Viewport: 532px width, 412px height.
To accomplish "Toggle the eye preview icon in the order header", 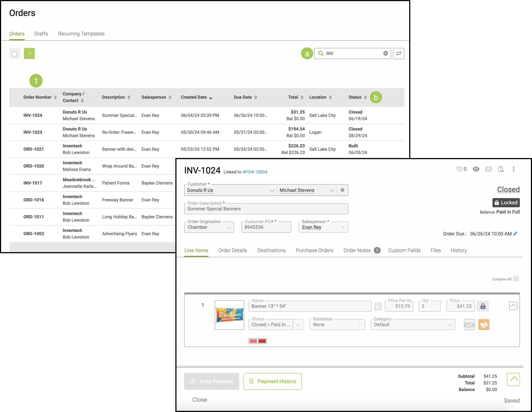I will pyautogui.click(x=476, y=169).
